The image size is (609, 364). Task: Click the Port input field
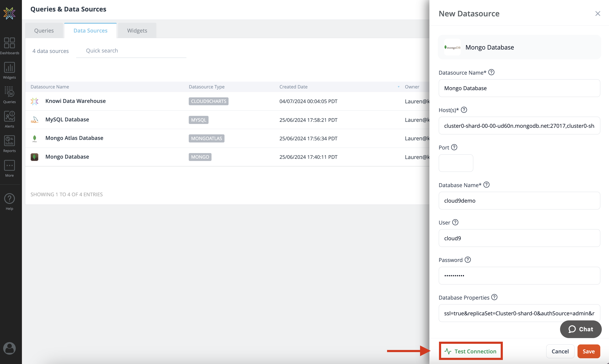coord(456,163)
